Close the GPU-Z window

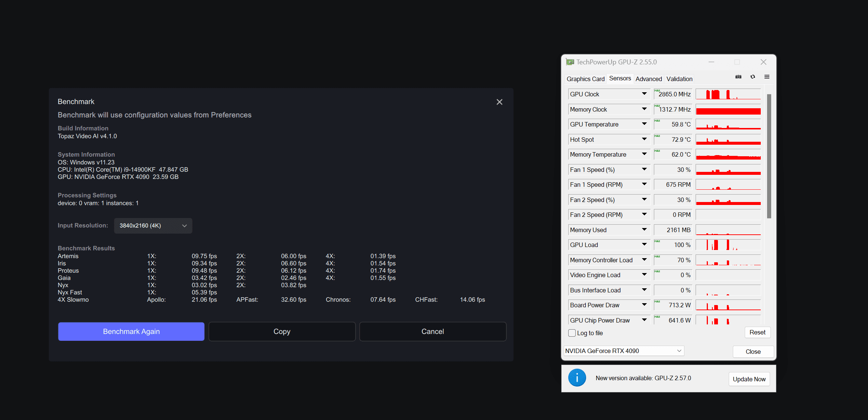pyautogui.click(x=763, y=62)
